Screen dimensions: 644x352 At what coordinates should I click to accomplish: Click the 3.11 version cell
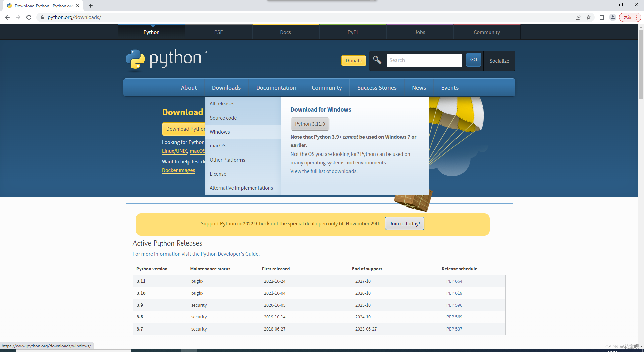(141, 281)
